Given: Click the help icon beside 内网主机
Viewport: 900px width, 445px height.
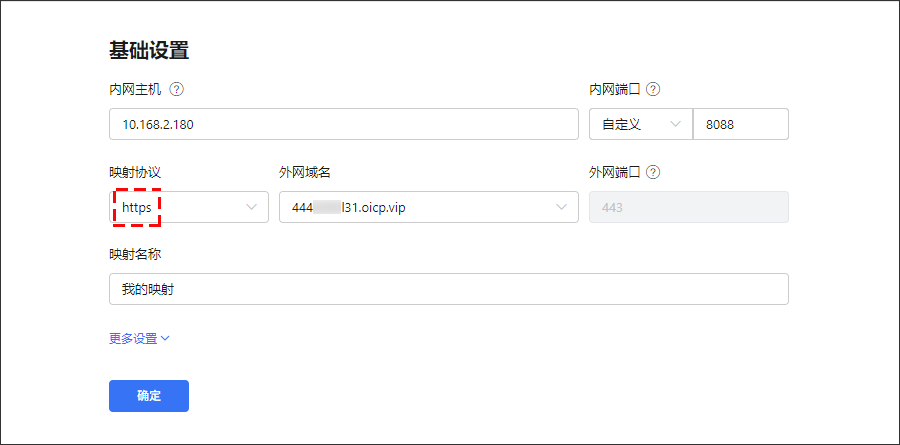Looking at the screenshot, I should click(x=177, y=89).
